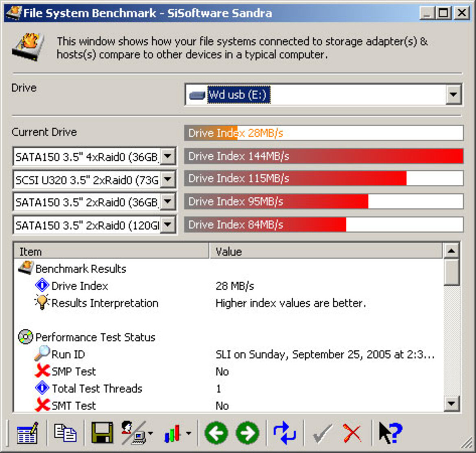Viewport: 476px width, 453px height.
Task: Open the SATA150 2xRaid0 (120GB) dropdown arrow
Action: [168, 225]
